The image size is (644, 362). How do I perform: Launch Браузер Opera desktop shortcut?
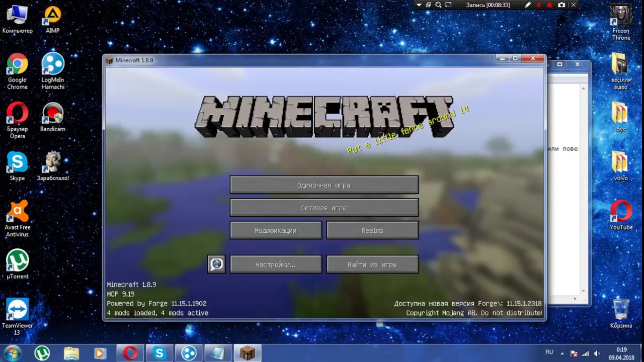17,121
